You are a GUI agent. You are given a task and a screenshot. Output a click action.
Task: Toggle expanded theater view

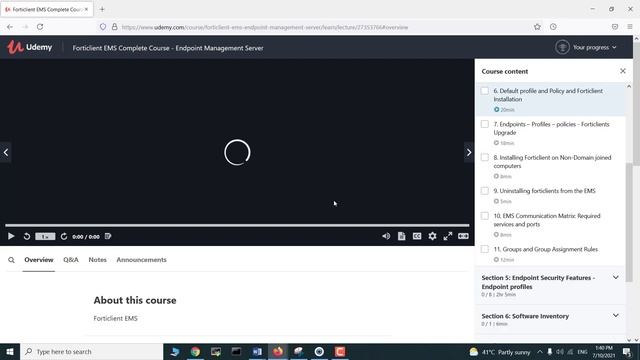pos(463,236)
